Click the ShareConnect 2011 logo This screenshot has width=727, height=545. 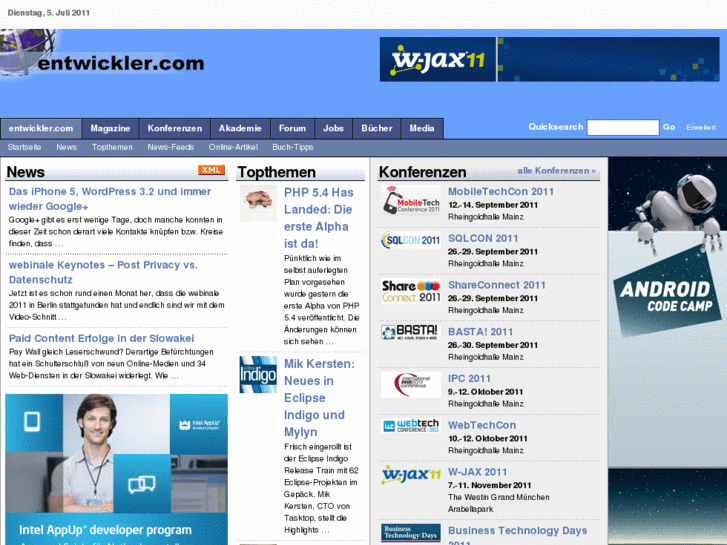[x=411, y=291]
